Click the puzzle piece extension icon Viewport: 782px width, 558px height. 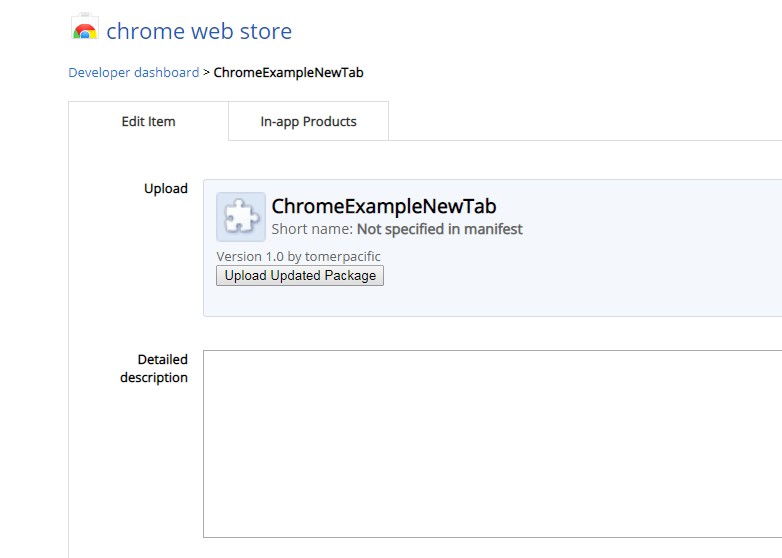pyautogui.click(x=241, y=217)
